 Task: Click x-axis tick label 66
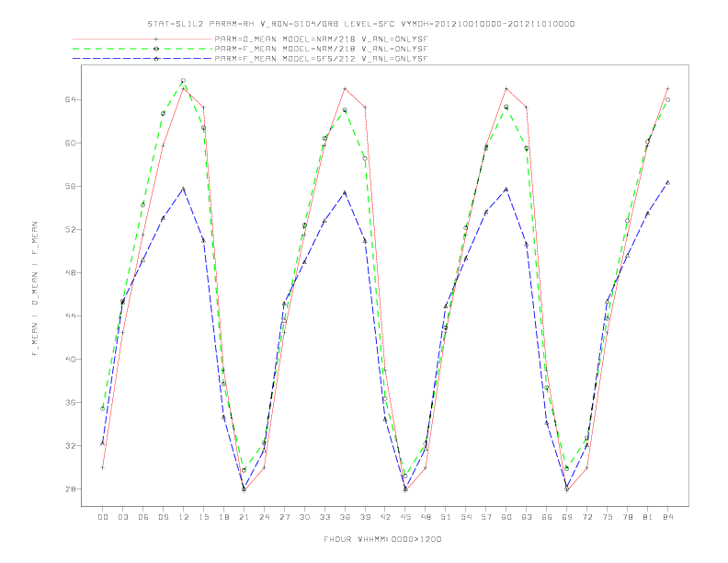(x=547, y=517)
